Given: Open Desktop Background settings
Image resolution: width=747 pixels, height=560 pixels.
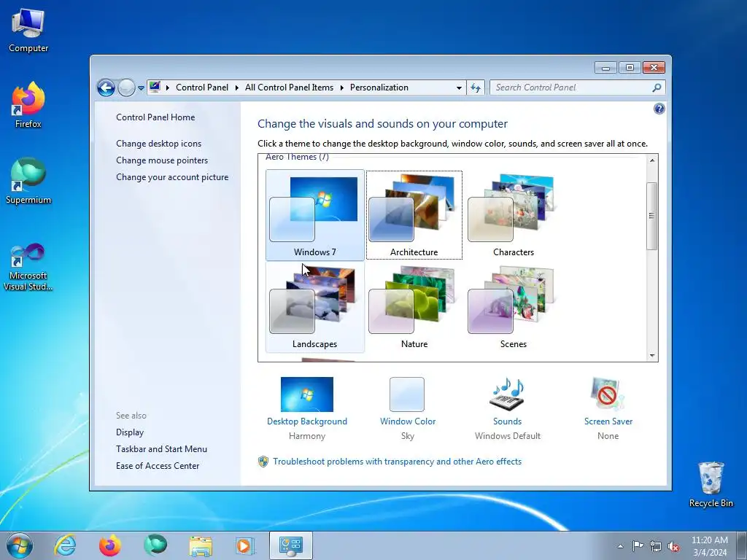Looking at the screenshot, I should click(307, 394).
